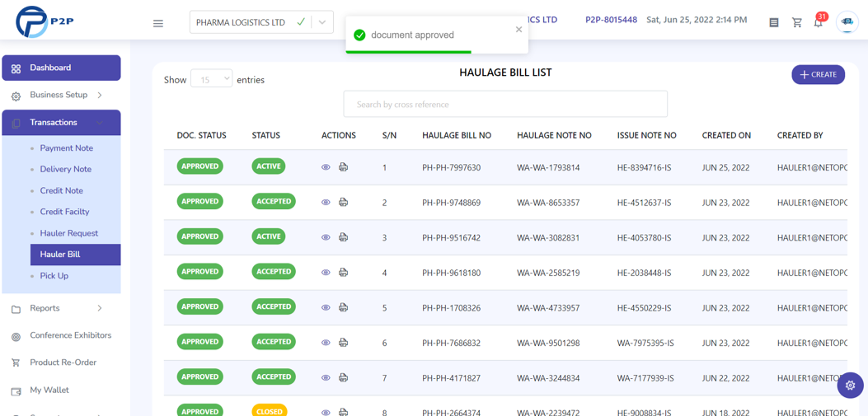
Task: Click issue note HE-8394716-IS
Action: click(644, 167)
